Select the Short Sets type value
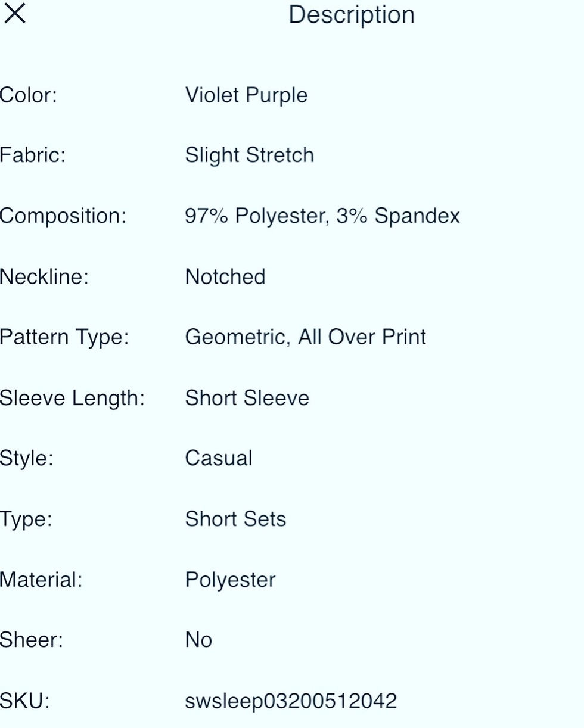 coord(235,519)
